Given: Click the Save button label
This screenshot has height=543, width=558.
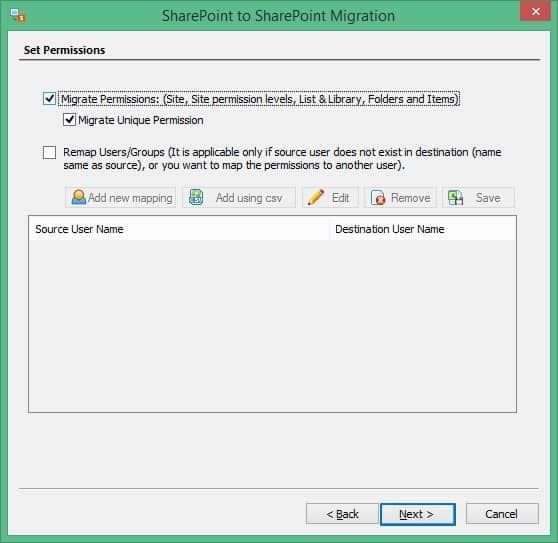Looking at the screenshot, I should click(488, 198).
